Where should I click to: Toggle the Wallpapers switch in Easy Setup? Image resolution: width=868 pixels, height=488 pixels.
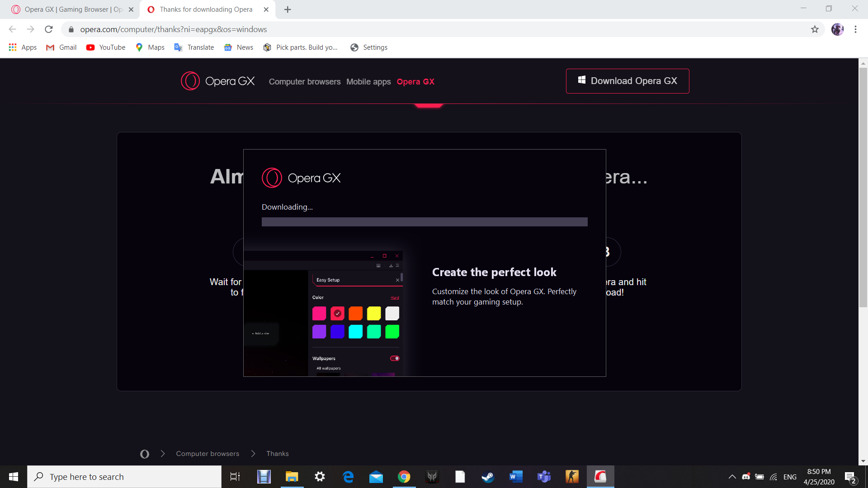point(395,358)
